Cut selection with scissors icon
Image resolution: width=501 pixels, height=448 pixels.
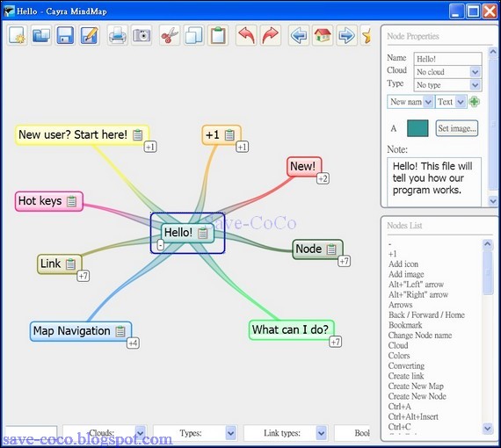click(x=170, y=35)
